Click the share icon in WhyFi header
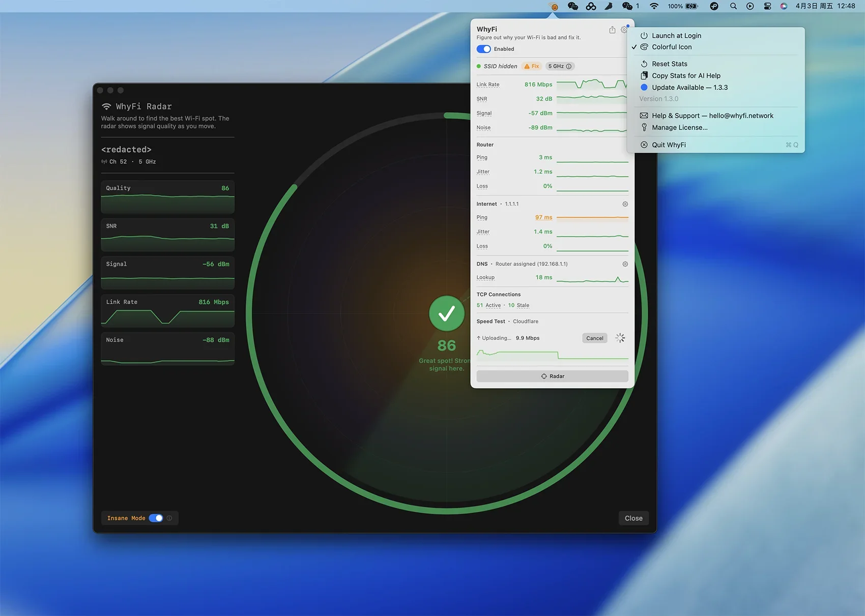 coord(612,30)
